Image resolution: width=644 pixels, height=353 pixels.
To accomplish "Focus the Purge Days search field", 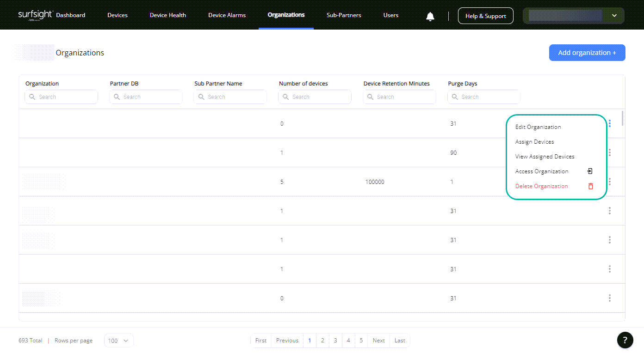I will coord(484,97).
